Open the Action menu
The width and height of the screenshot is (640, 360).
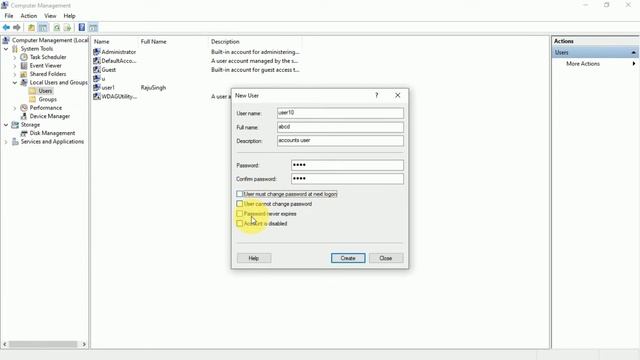[x=29, y=16]
